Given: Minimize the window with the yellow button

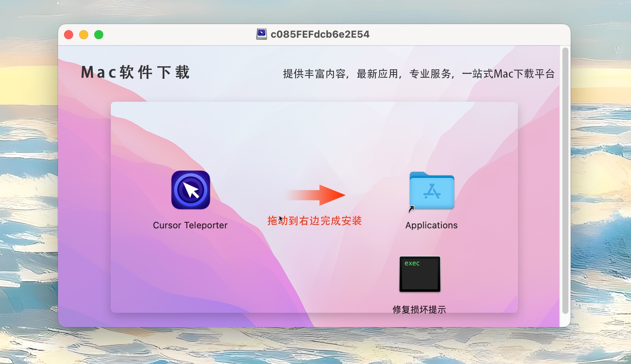Looking at the screenshot, I should point(84,35).
